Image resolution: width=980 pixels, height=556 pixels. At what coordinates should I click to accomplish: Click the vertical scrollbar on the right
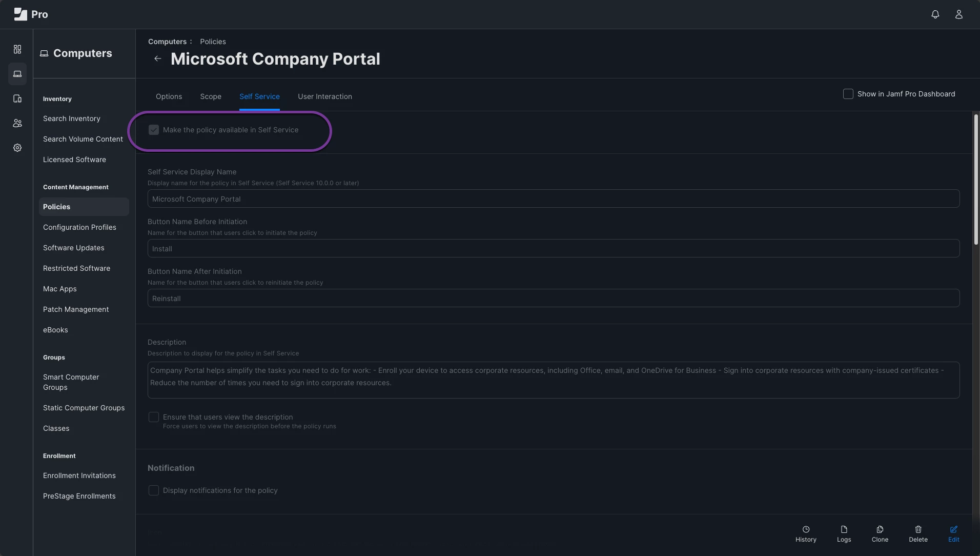(x=976, y=180)
